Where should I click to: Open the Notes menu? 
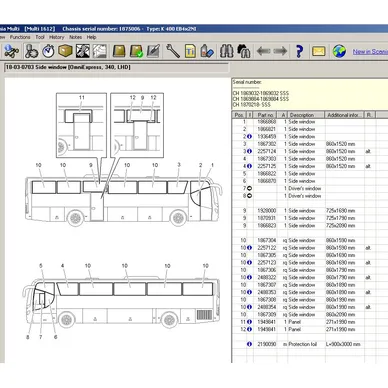(x=76, y=37)
